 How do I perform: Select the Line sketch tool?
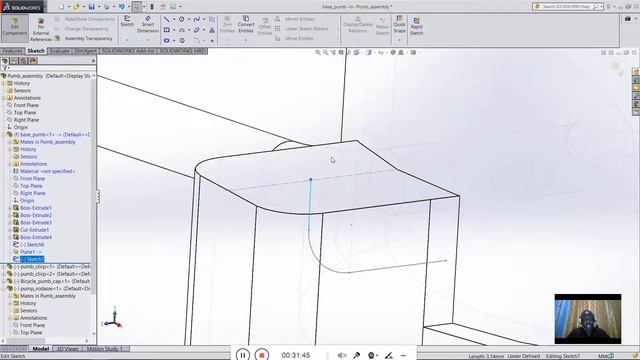(167, 19)
